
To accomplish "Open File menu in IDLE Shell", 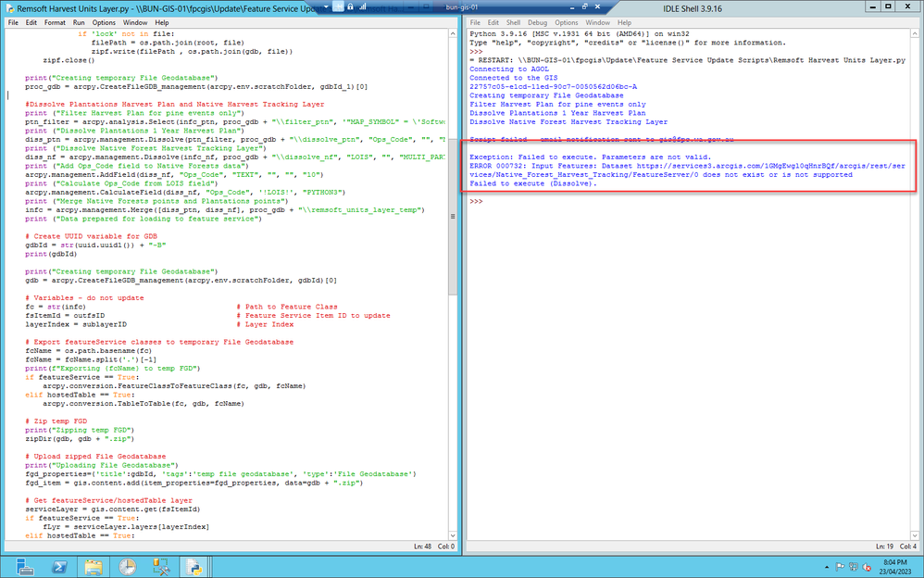I will coord(475,22).
